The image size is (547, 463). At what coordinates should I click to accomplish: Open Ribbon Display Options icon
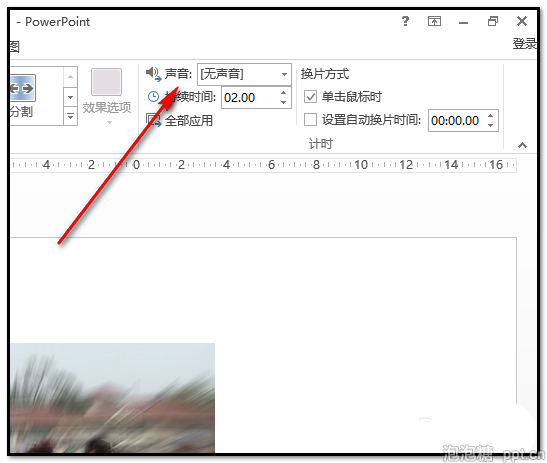coord(434,21)
